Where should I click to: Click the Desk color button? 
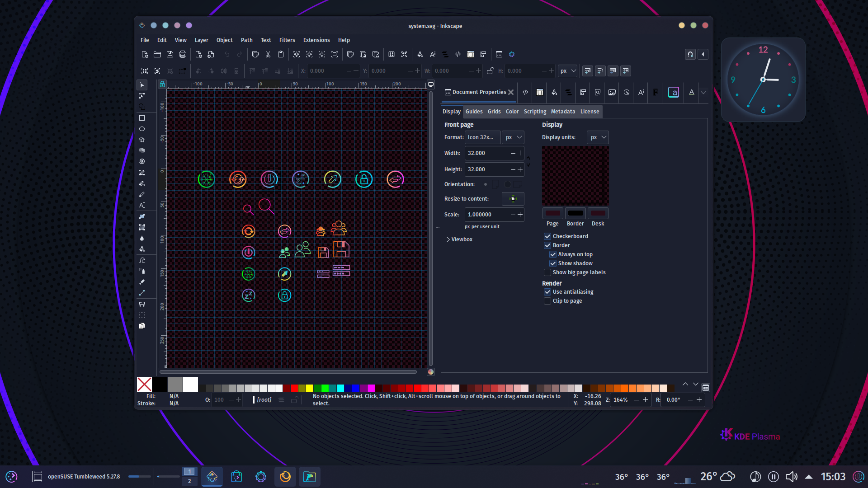pyautogui.click(x=598, y=213)
